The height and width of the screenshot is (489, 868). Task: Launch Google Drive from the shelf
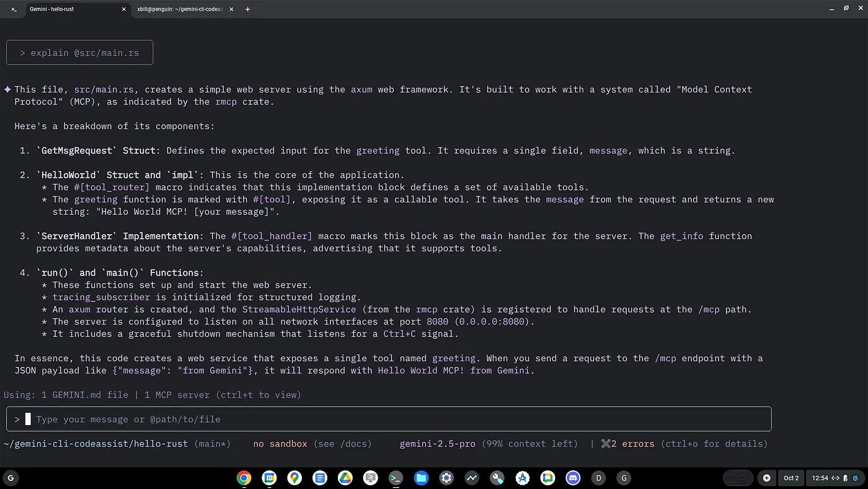345,478
